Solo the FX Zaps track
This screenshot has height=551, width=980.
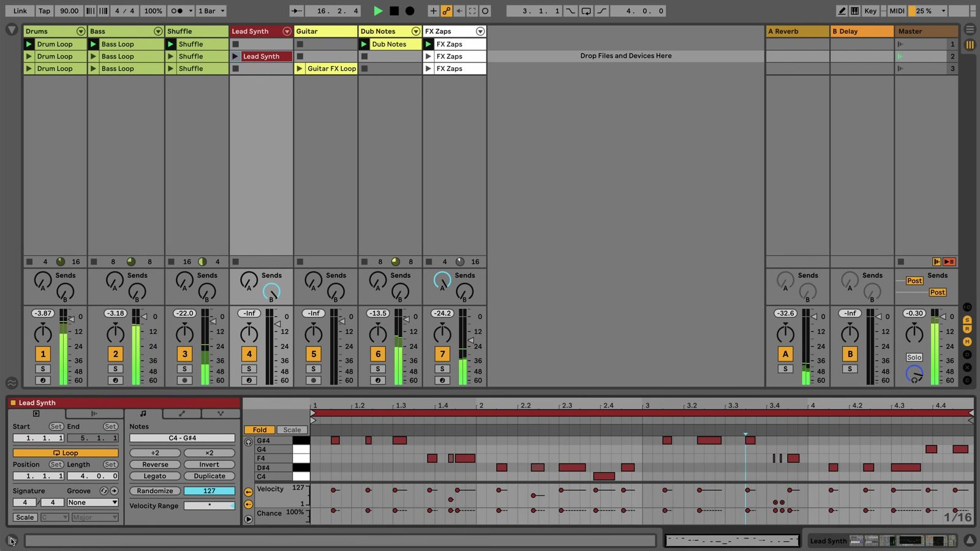442,369
